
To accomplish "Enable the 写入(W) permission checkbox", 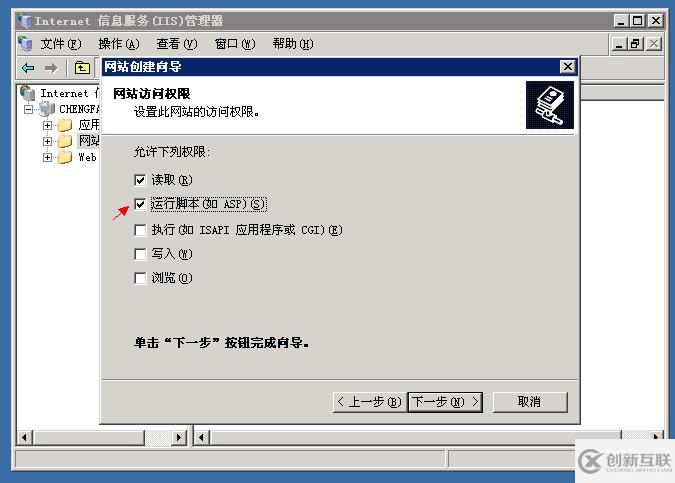I will coord(140,254).
